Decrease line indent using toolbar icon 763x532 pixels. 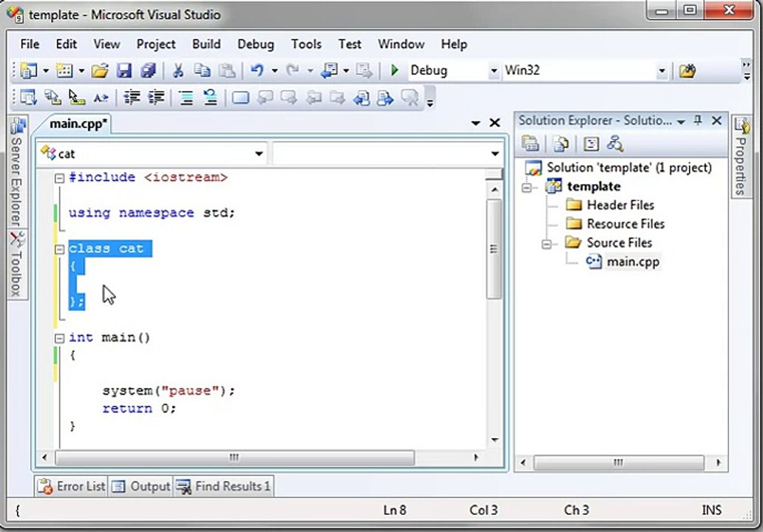pos(132,98)
